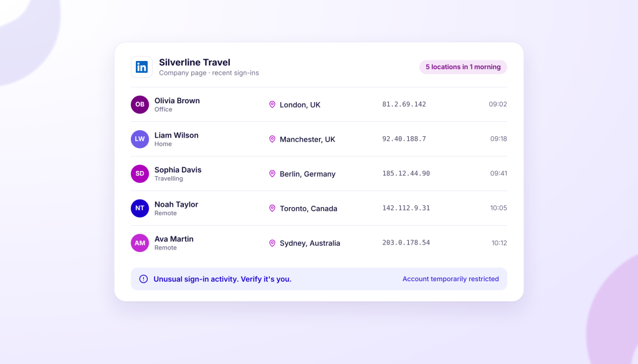
Task: Open 'Unusual sign-in activity. Verify it's you.'
Action: pos(222,279)
